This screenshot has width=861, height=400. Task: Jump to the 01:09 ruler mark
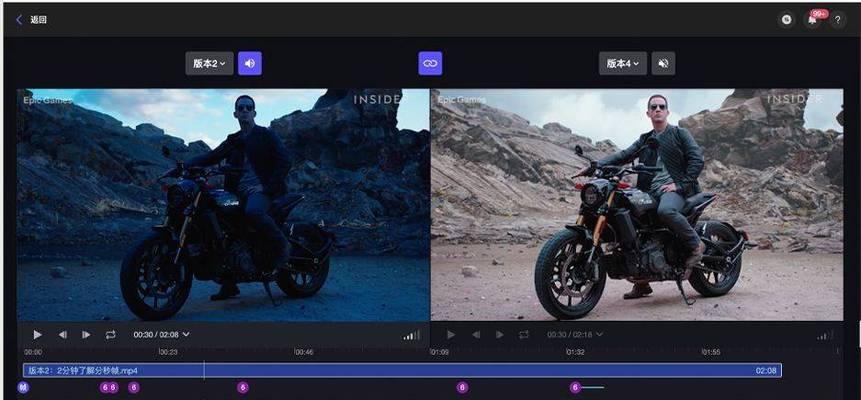pyautogui.click(x=439, y=352)
